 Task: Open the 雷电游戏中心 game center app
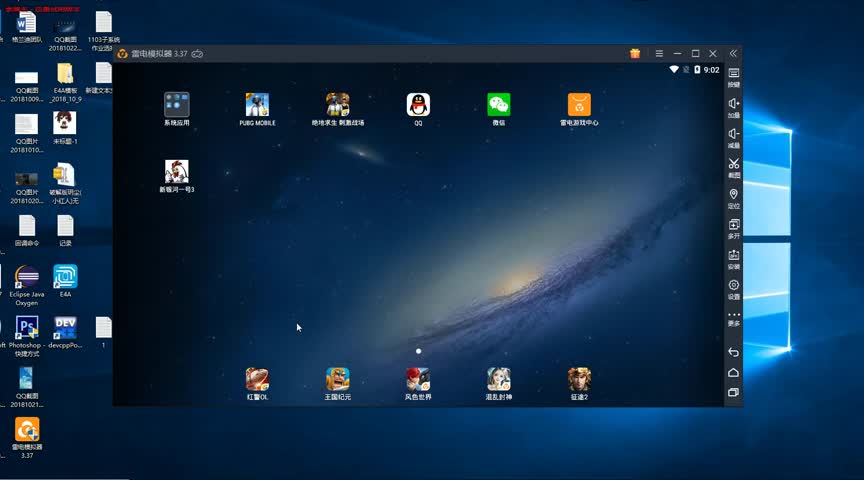pyautogui.click(x=579, y=105)
